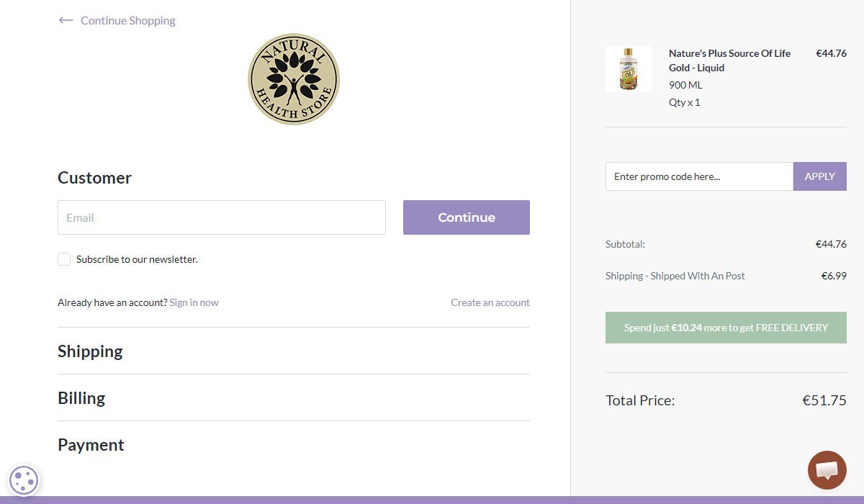Open the cookie preferences icon
Image resolution: width=864 pixels, height=504 pixels.
(x=24, y=480)
